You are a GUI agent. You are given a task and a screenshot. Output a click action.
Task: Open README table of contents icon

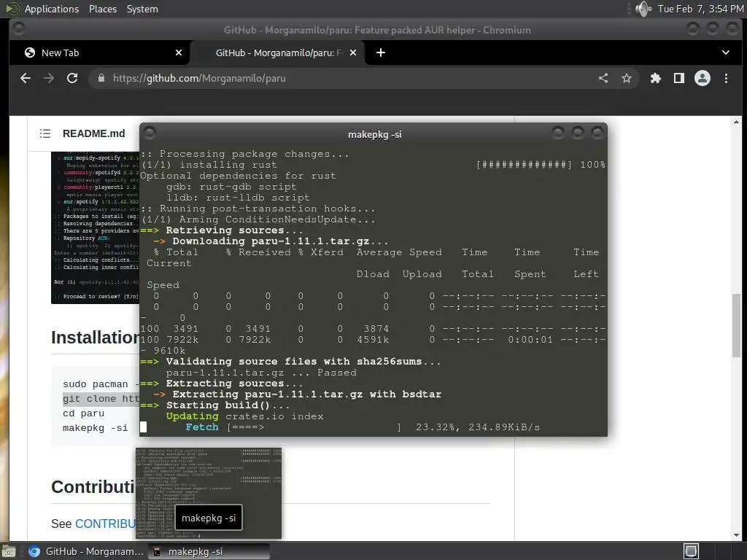45,133
